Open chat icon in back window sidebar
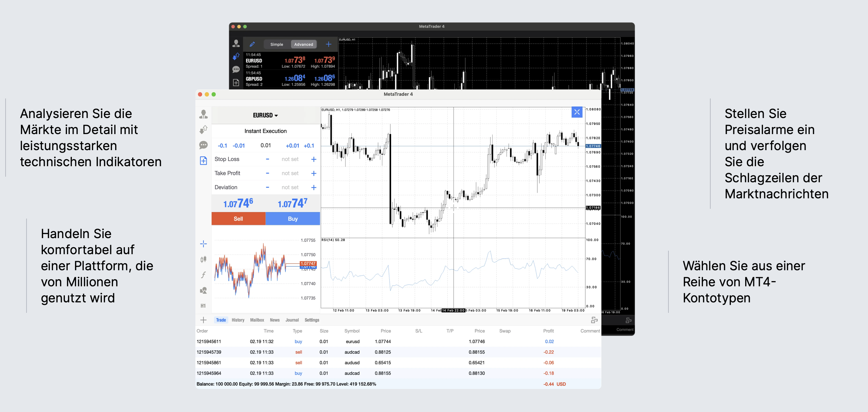 click(x=236, y=69)
